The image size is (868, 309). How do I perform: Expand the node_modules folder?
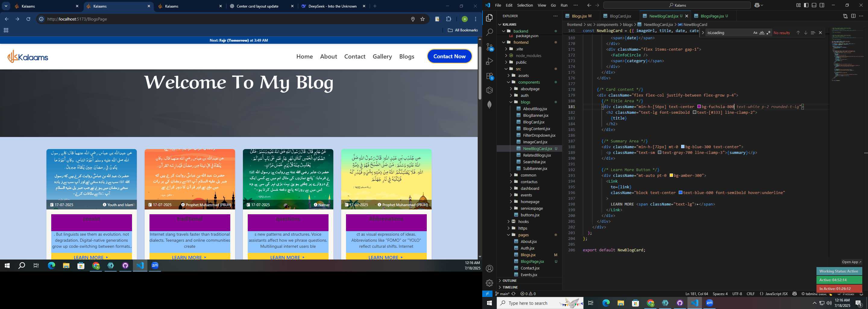(506, 56)
